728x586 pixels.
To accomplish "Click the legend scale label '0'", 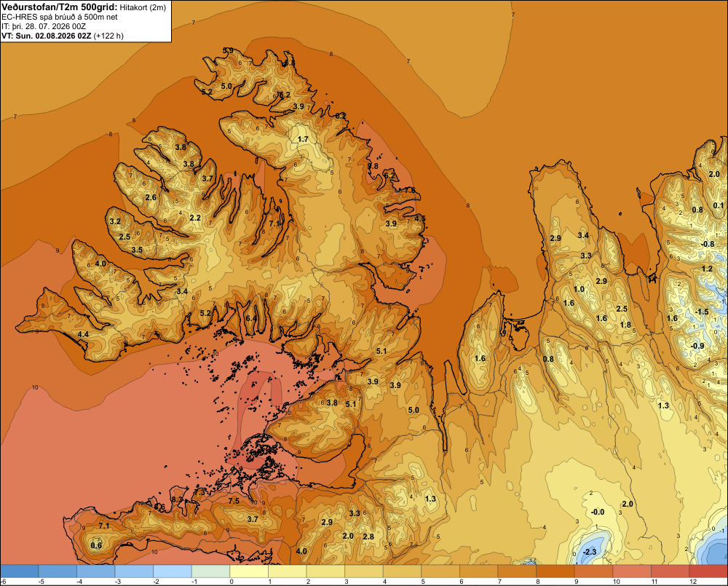I will (232, 582).
